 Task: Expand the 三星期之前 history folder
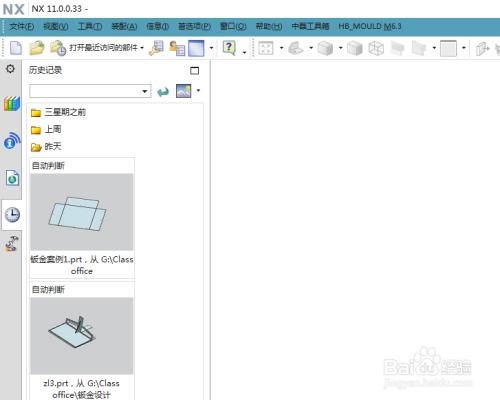[x=58, y=112]
